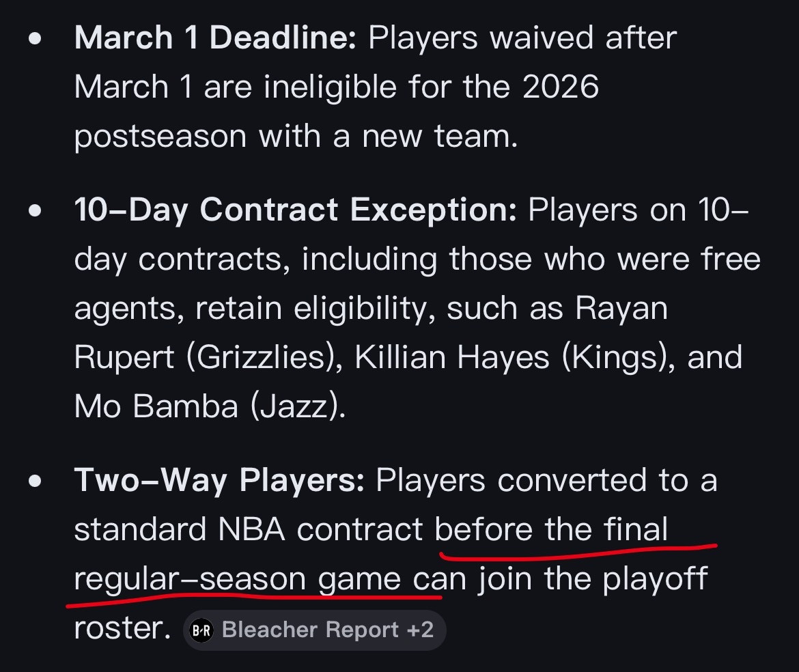The image size is (799, 672).
Task: Click the bullet before Two-Way Players
Action: 36,481
